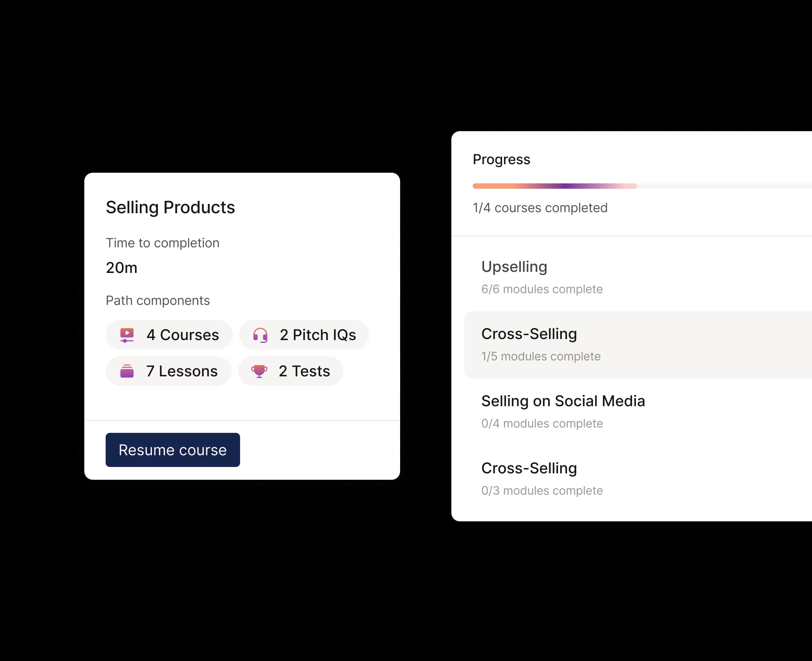Screen dimensions: 812x661
Task: Open Cross-Selling with 0/3 modules complete
Action: click(x=529, y=468)
